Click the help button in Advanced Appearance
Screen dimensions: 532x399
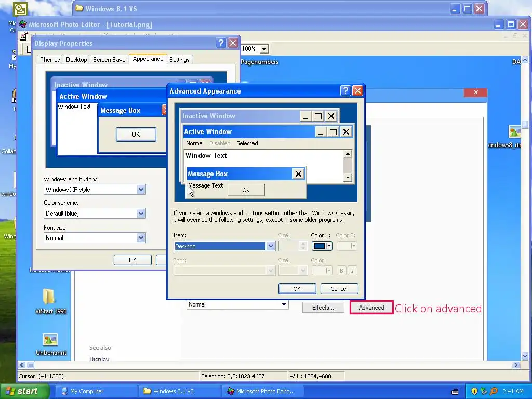pos(345,90)
